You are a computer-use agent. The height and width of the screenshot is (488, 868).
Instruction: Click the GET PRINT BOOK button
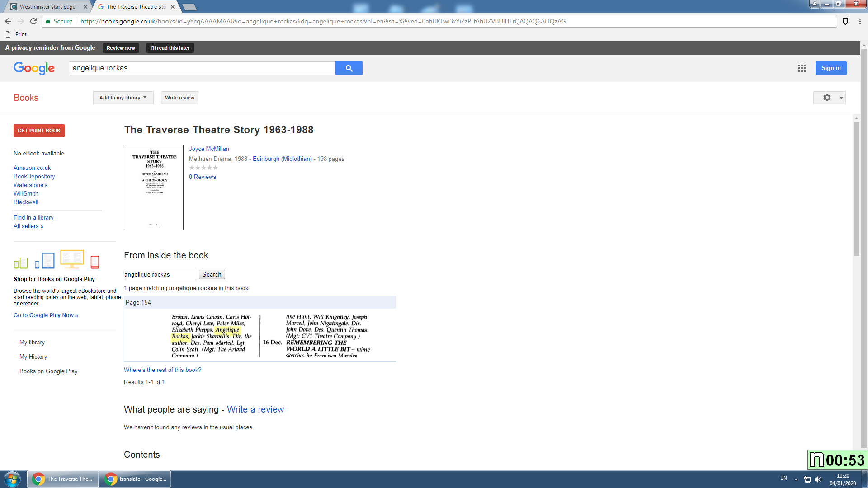(39, 131)
